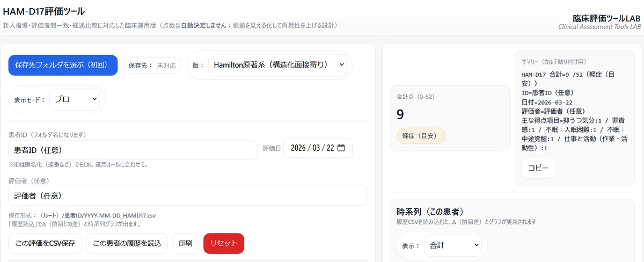Focus the 評価者（任意） input field

188,196
